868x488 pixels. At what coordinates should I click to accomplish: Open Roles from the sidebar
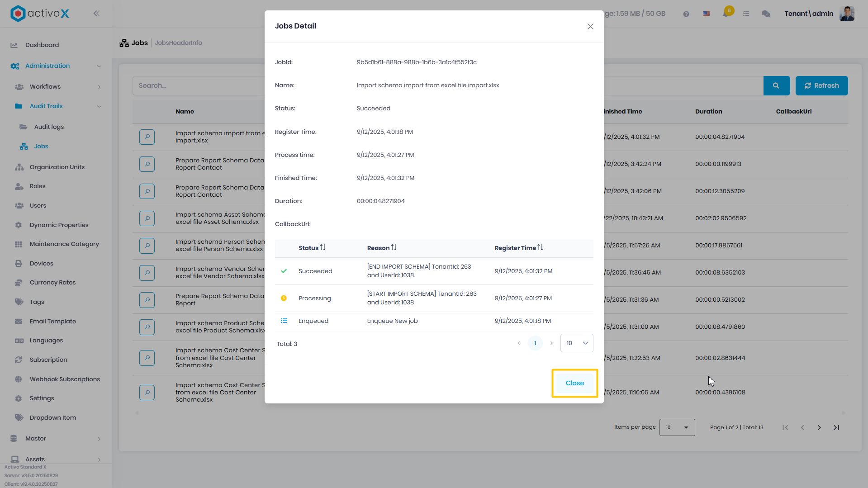pos(38,186)
